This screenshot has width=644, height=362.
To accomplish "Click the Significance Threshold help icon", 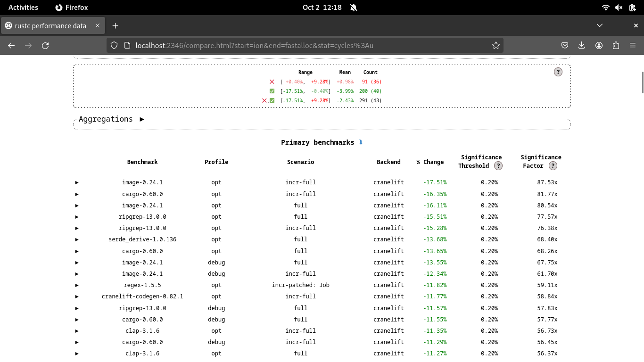I will tap(498, 165).
